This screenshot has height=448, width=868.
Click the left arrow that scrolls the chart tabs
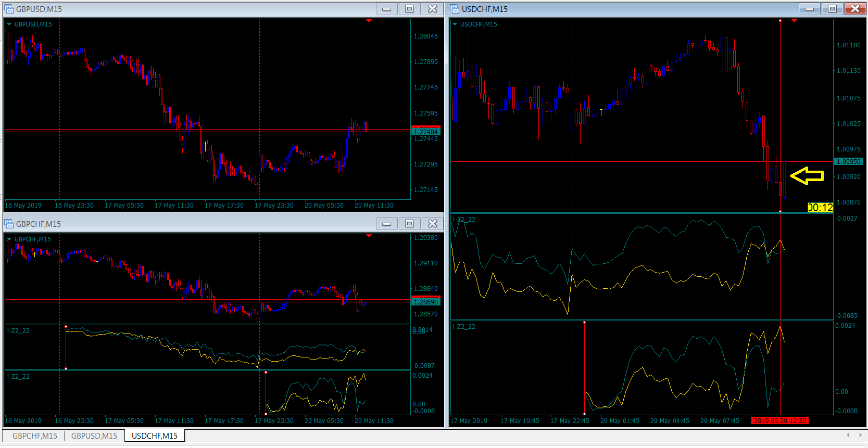click(848, 435)
